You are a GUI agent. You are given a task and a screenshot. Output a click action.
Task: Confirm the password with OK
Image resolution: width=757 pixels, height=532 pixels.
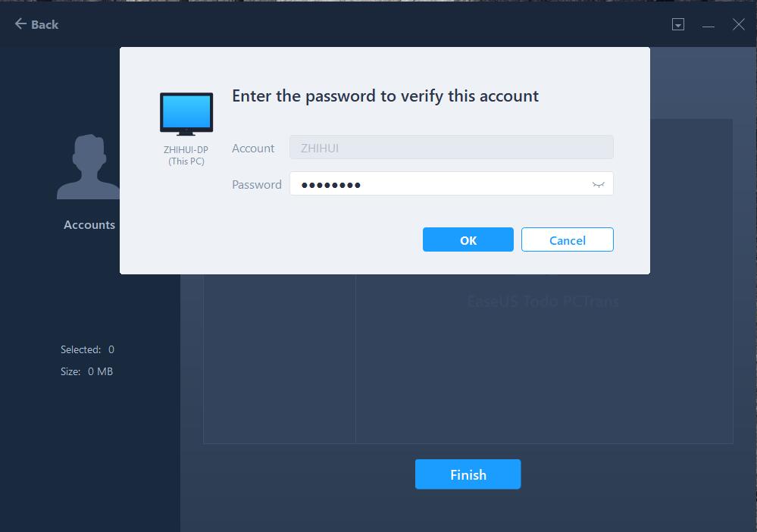click(468, 240)
